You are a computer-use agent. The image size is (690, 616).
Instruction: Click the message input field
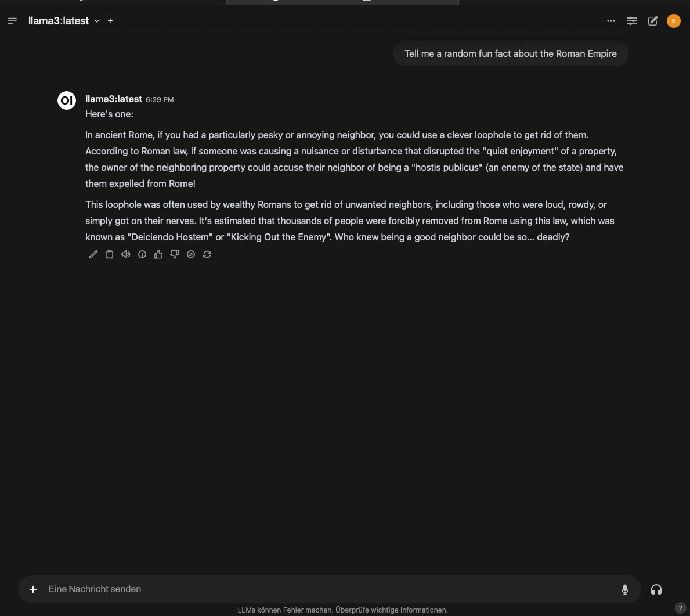pos(325,589)
